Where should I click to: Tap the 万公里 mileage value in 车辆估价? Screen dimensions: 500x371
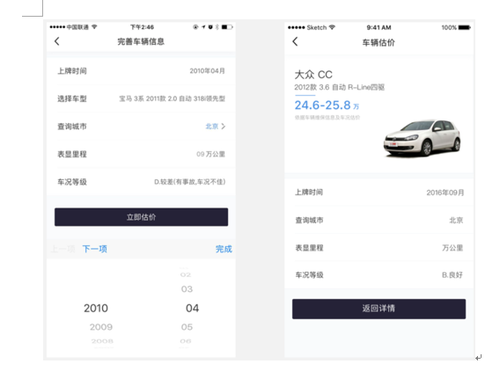point(453,248)
